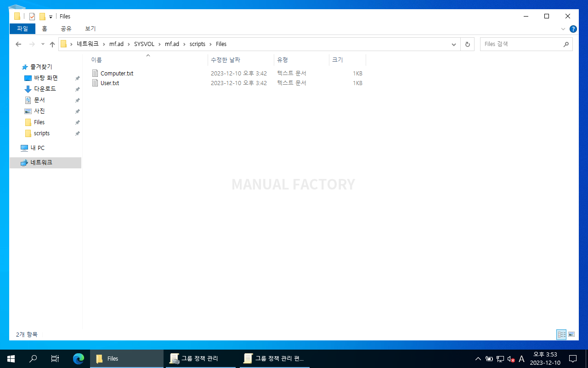
Task: Go forward with the forward arrow
Action: pos(32,44)
